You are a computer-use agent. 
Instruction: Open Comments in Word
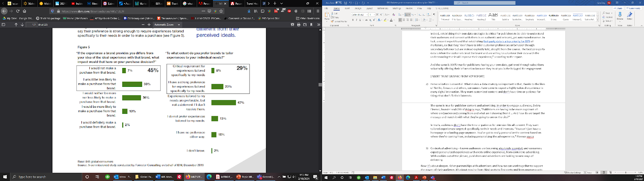click(x=634, y=8)
